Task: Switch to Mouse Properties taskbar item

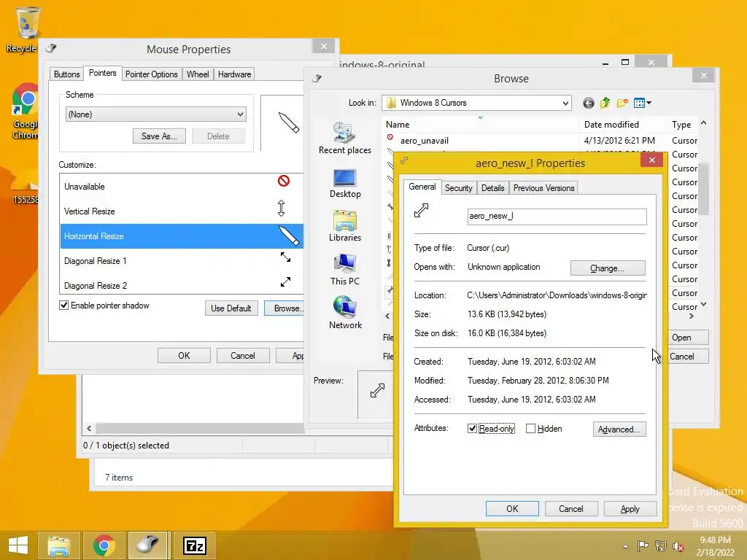Action: click(x=147, y=545)
